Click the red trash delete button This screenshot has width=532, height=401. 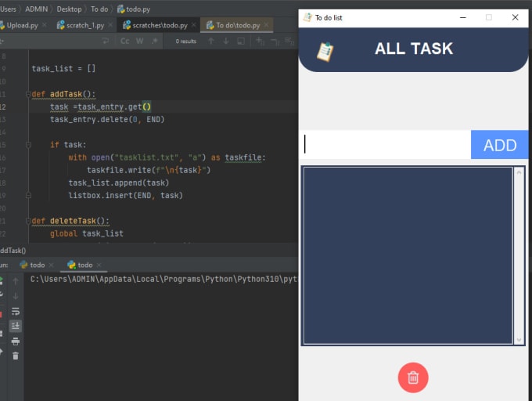[x=413, y=378]
